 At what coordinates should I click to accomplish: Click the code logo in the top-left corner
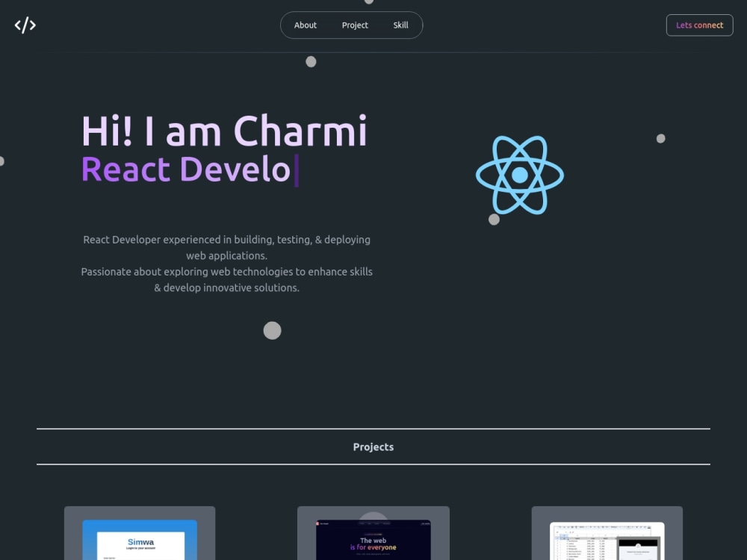tap(25, 25)
